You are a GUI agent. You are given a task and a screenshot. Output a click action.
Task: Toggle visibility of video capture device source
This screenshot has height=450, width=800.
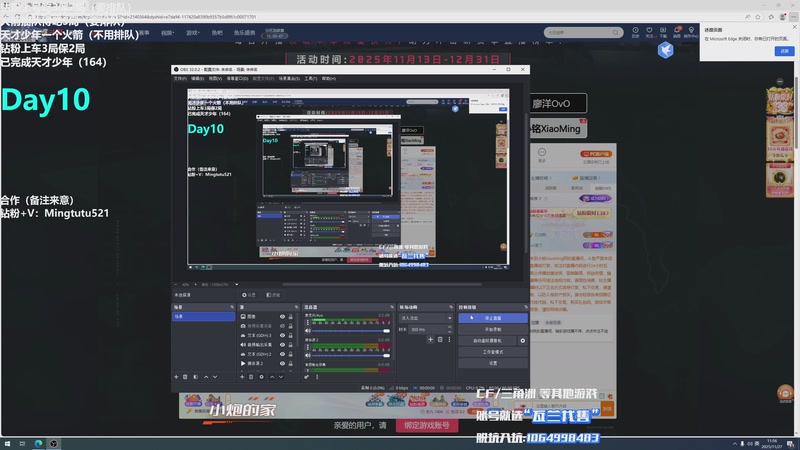282,326
